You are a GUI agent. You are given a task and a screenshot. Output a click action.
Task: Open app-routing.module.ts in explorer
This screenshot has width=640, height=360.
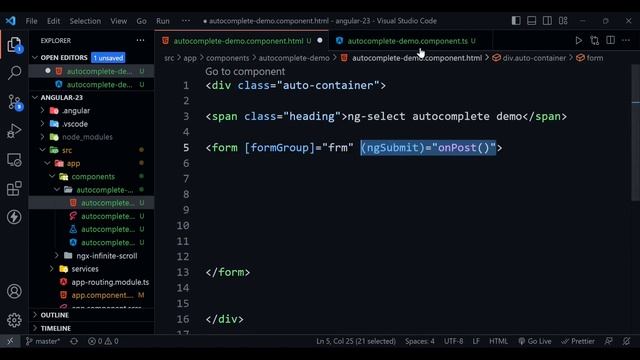110,282
